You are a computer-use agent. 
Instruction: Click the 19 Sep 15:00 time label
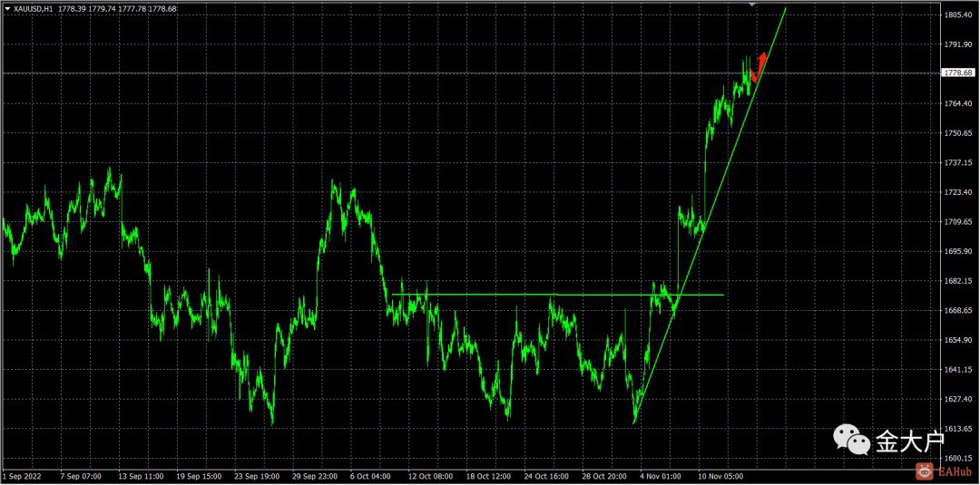pos(200,476)
